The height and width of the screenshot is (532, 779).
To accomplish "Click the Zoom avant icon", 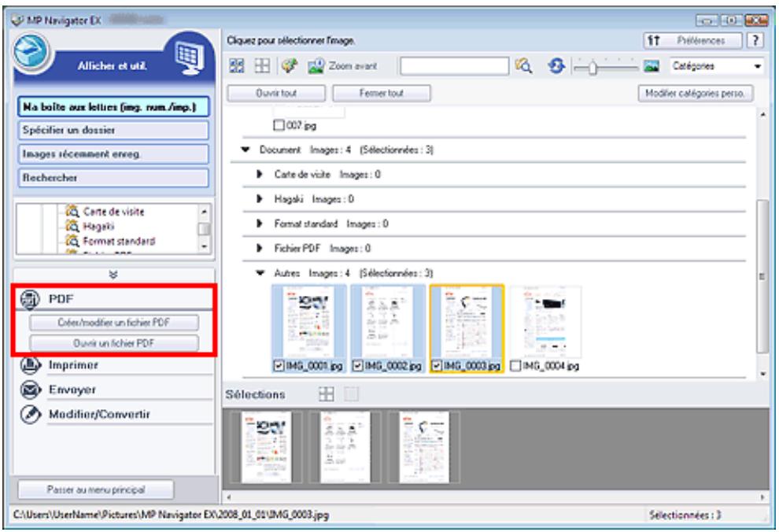I will pyautogui.click(x=316, y=66).
